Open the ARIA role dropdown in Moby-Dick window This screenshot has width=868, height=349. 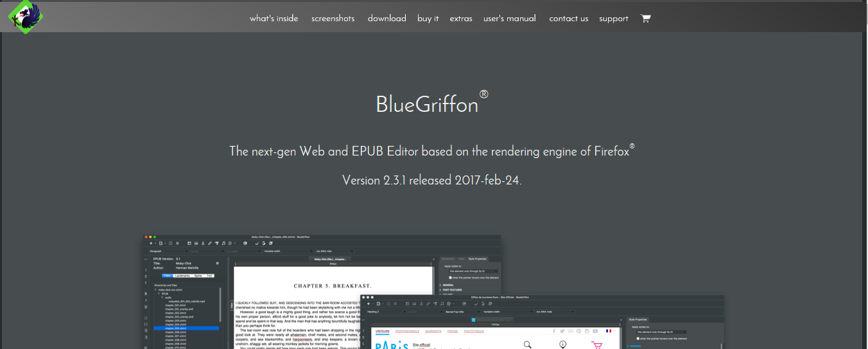click(334, 251)
